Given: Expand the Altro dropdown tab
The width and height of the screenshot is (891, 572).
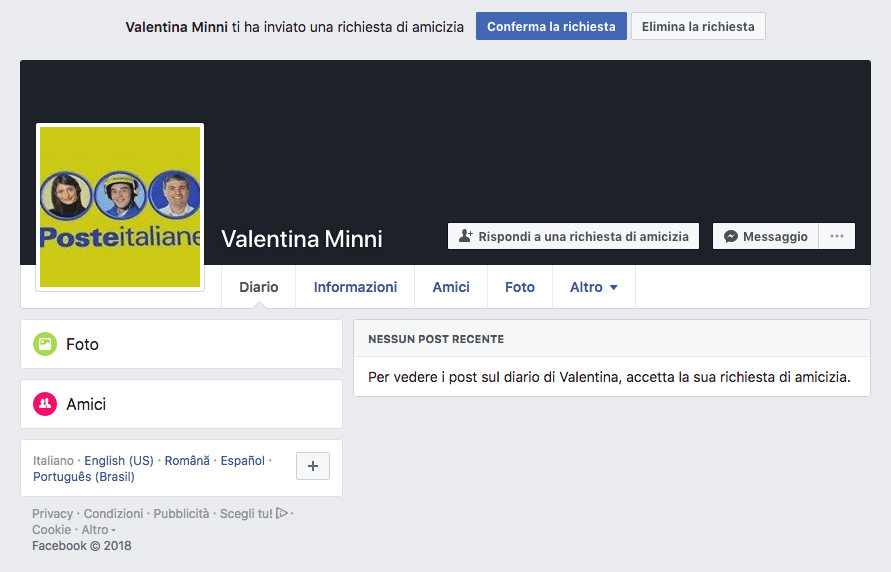Looking at the screenshot, I should (x=593, y=287).
